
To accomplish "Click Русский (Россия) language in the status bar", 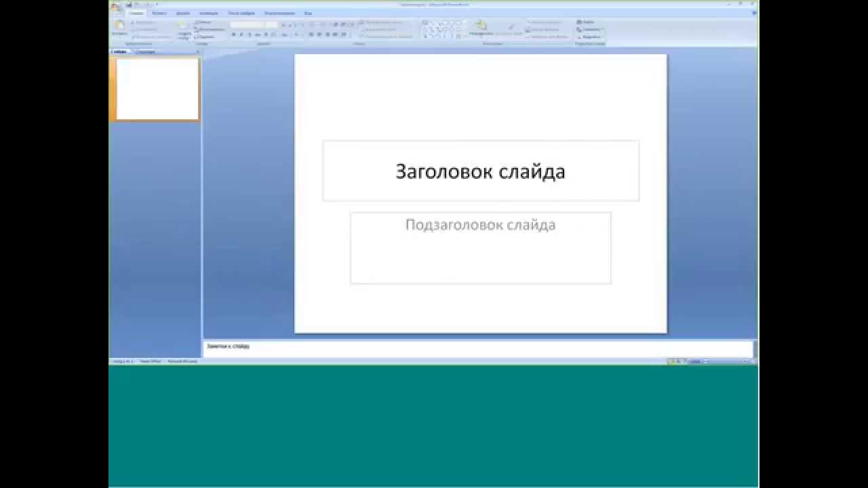I will (x=182, y=361).
